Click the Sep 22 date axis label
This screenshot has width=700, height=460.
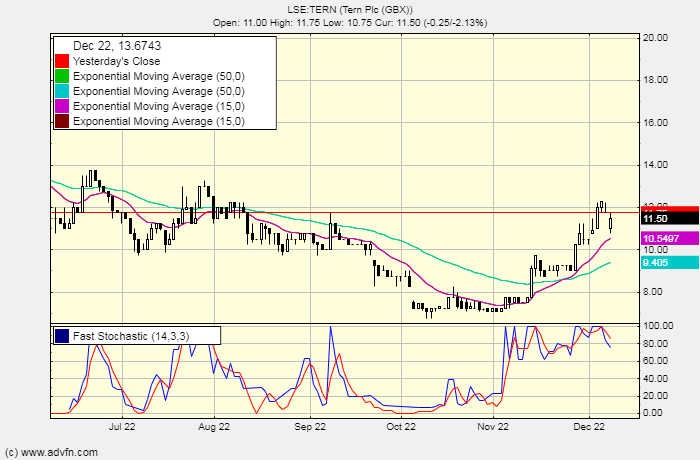click(310, 427)
